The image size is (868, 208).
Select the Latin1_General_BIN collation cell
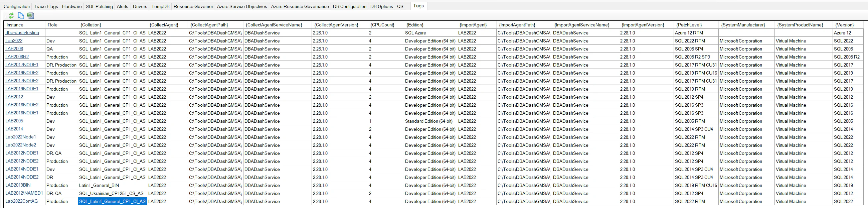[x=113, y=185]
